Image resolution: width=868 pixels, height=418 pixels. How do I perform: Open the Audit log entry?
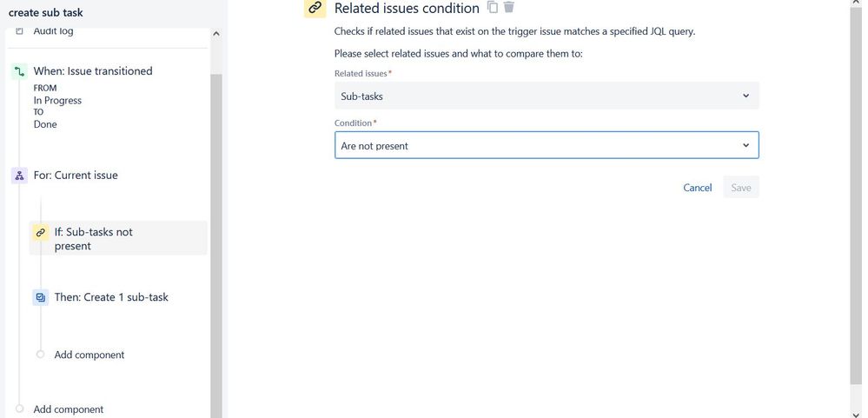[53, 31]
